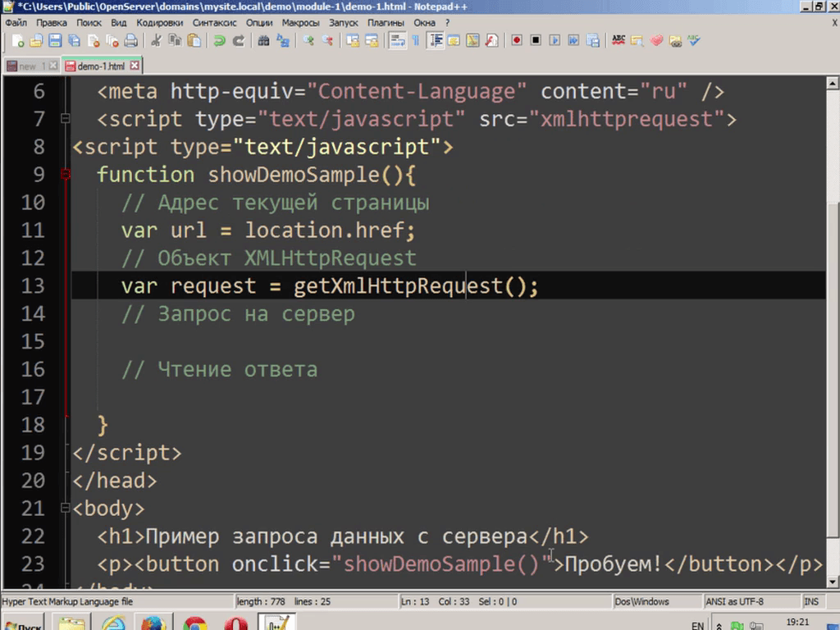Toggle ABC spell-check icon
The height and width of the screenshot is (630, 840).
[x=619, y=41]
